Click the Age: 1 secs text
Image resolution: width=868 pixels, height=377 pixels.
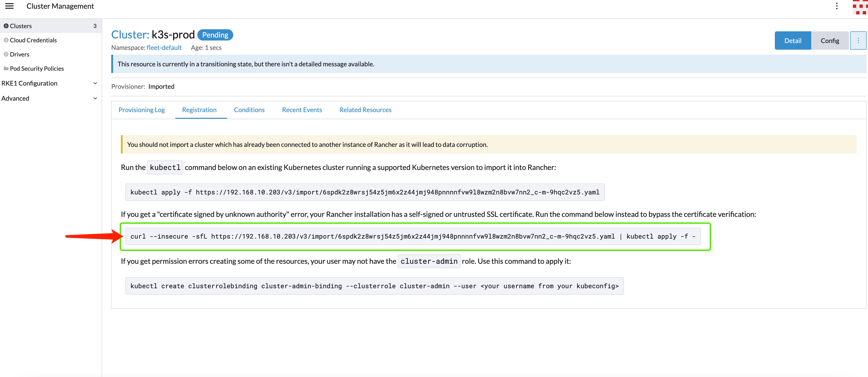point(206,47)
